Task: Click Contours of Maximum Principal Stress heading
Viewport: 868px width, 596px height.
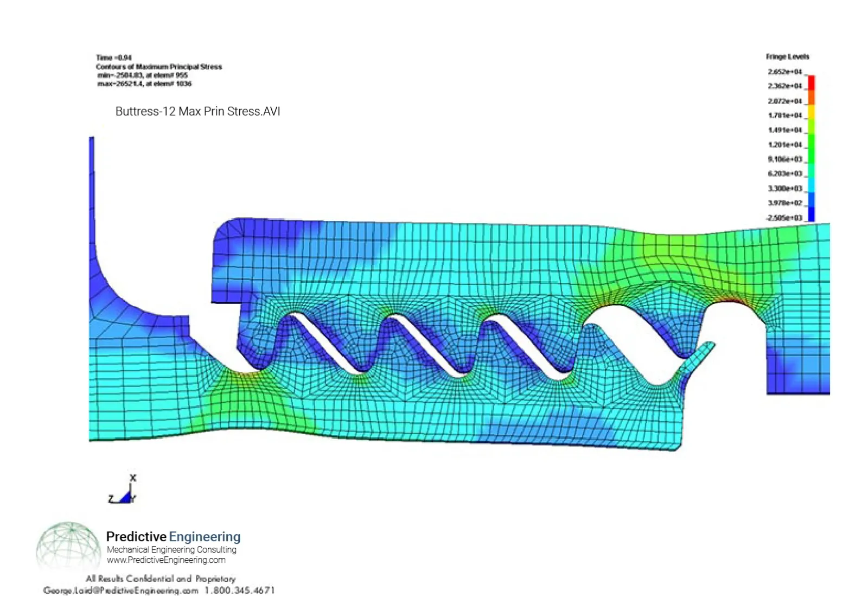Action: [159, 67]
